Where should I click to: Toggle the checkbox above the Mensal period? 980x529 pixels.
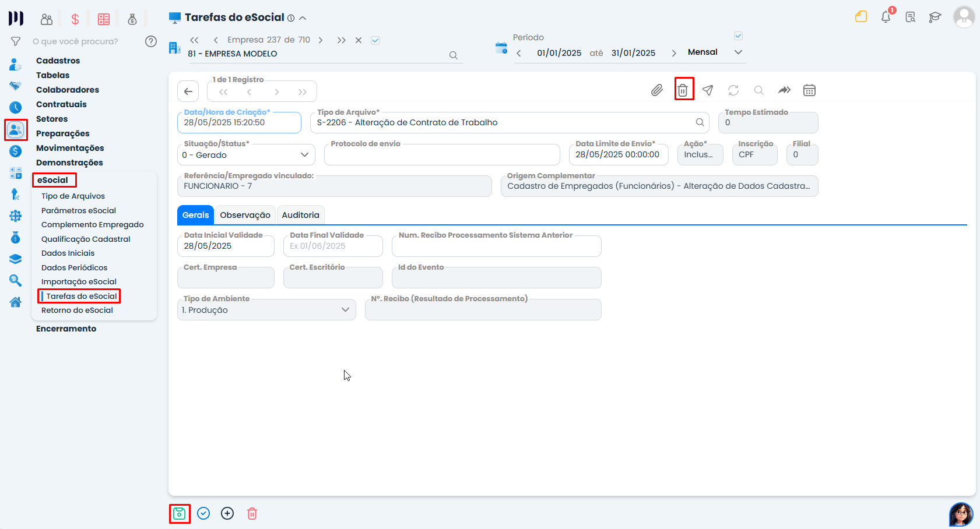738,36
